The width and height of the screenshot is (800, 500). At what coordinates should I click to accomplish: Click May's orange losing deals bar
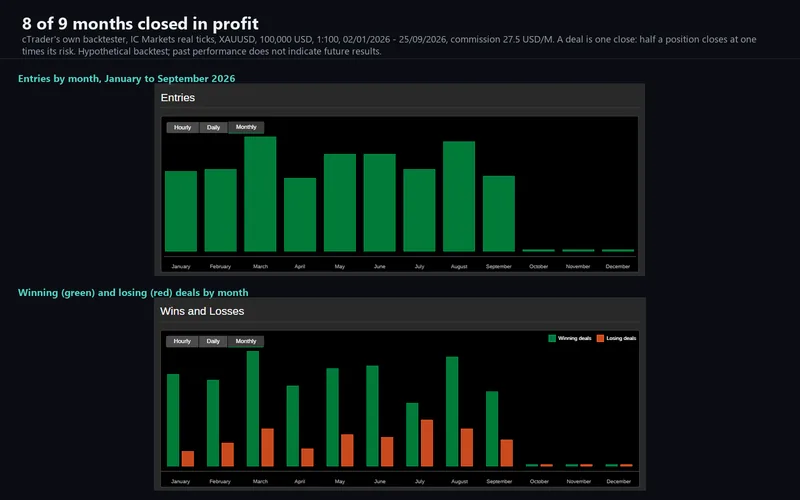point(347,450)
